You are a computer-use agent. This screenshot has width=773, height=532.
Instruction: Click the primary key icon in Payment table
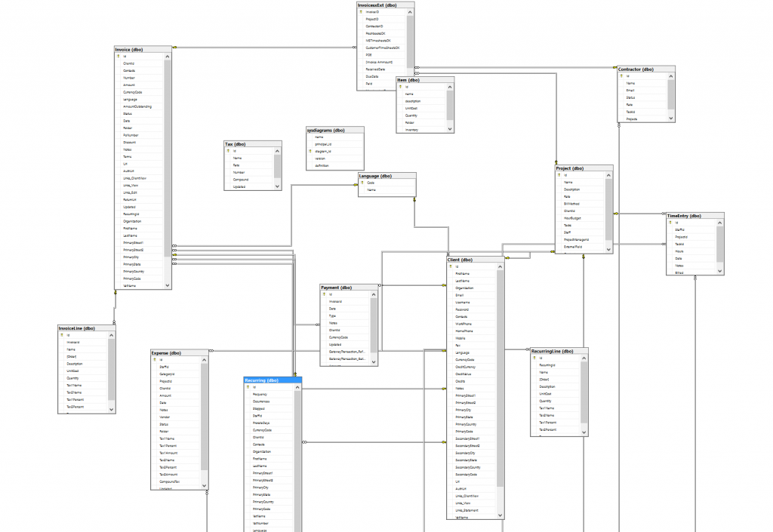pos(323,294)
